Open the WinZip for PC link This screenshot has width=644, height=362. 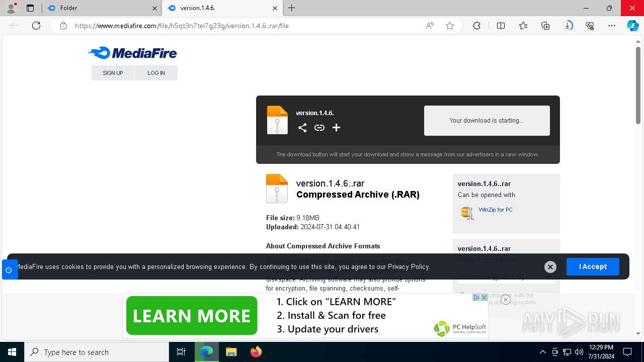tap(496, 210)
